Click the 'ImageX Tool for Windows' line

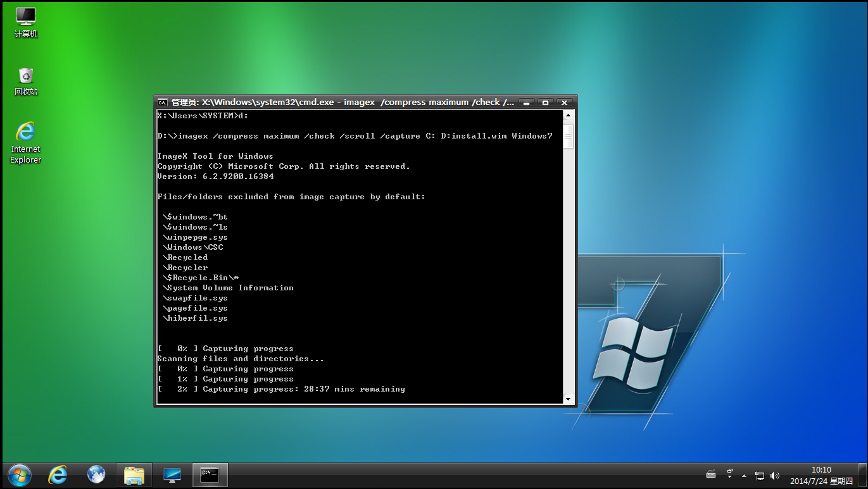pos(215,156)
